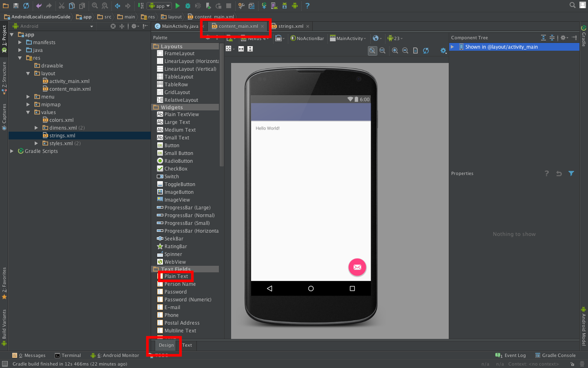The width and height of the screenshot is (588, 368).
Task: Select Plain Text in the Text Fields palette
Action: coord(176,276)
